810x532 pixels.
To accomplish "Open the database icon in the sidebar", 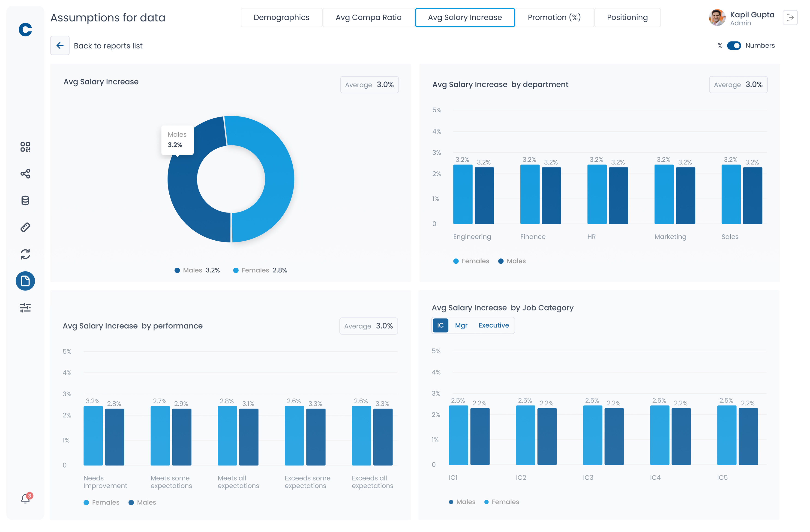I will 25,201.
